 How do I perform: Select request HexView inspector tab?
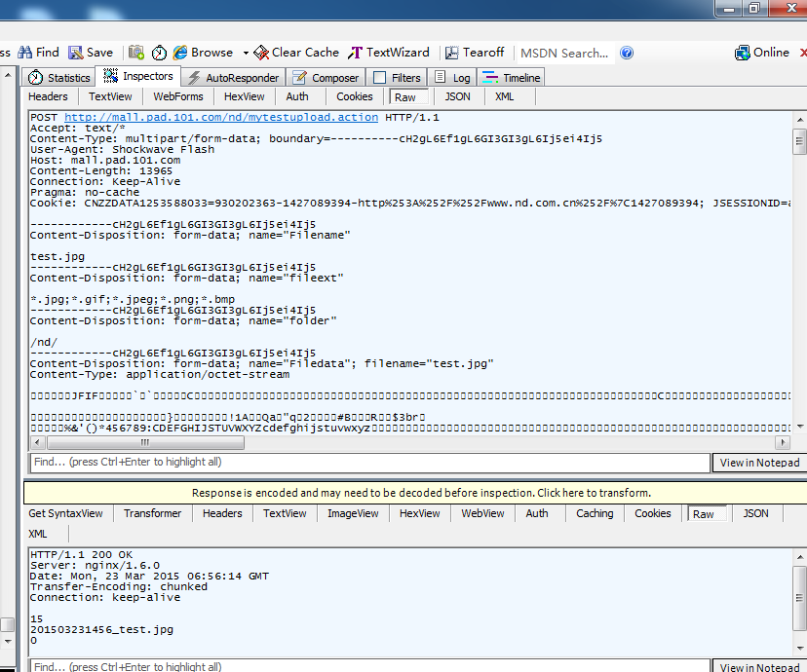click(x=244, y=96)
